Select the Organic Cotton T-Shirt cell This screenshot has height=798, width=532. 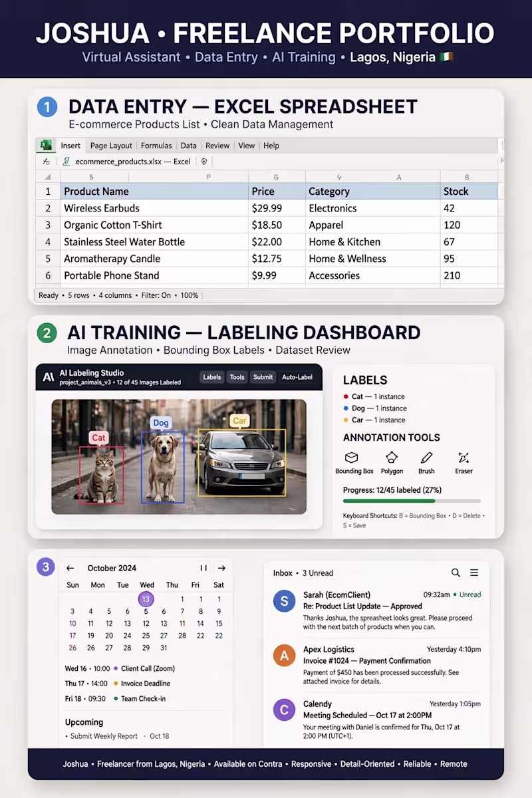(154, 225)
